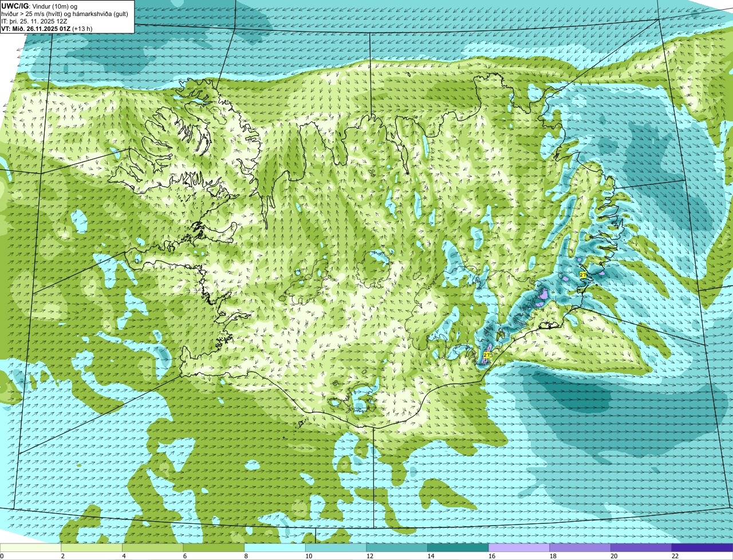The width and height of the screenshot is (733, 560).
Task: Click the legend scale value 16
Action: pyautogui.click(x=492, y=556)
